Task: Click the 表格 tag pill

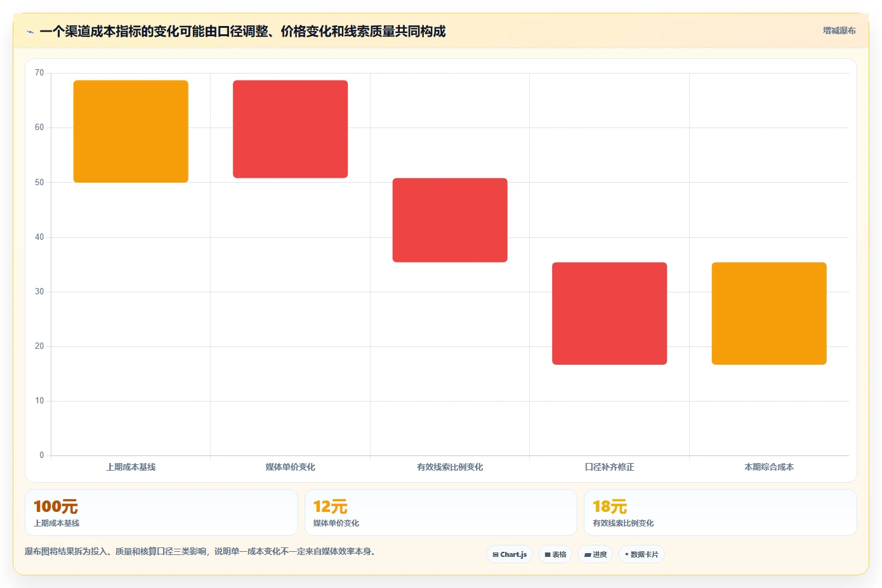Action: (x=555, y=554)
